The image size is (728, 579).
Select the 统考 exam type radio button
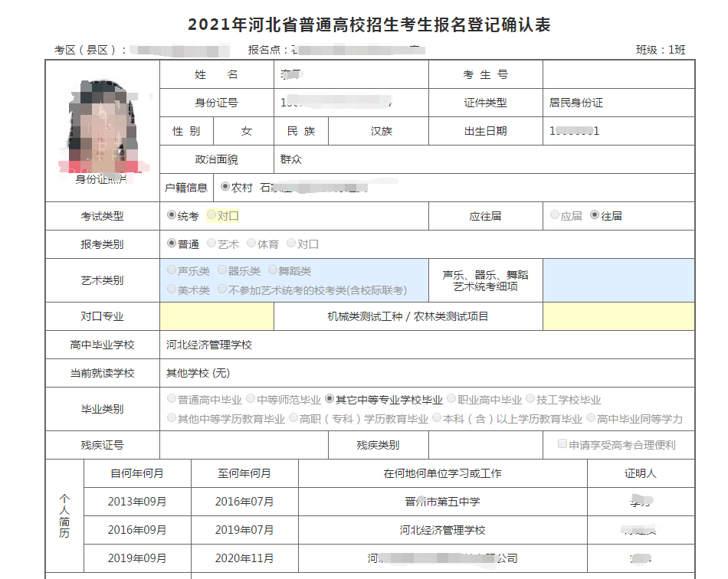point(172,214)
